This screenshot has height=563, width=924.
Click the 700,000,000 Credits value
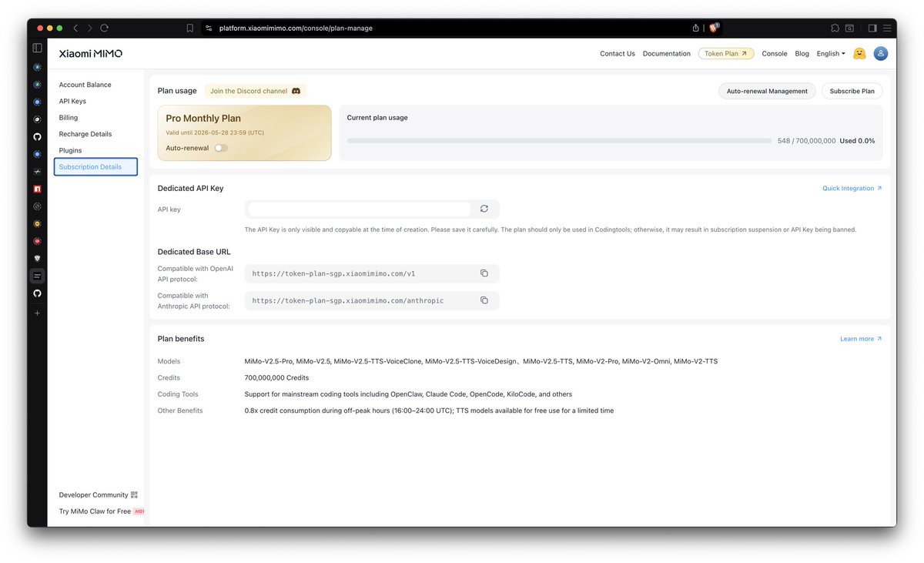[276, 378]
